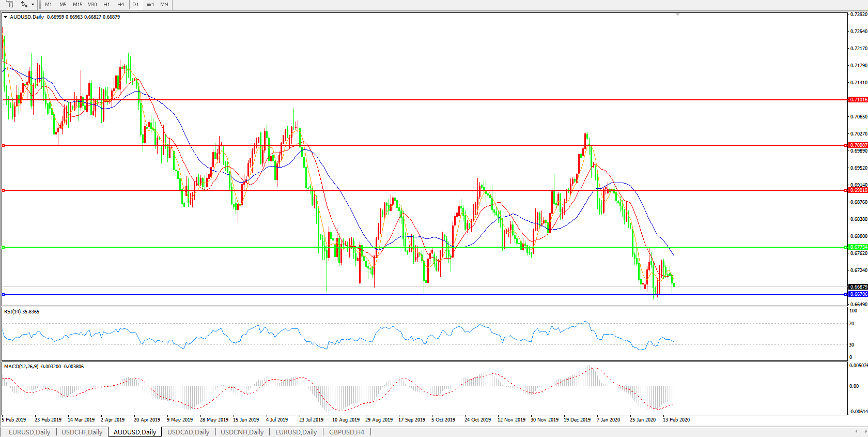Image resolution: width=868 pixels, height=437 pixels.
Task: Click the tab scroll right arrow
Action: point(865,431)
